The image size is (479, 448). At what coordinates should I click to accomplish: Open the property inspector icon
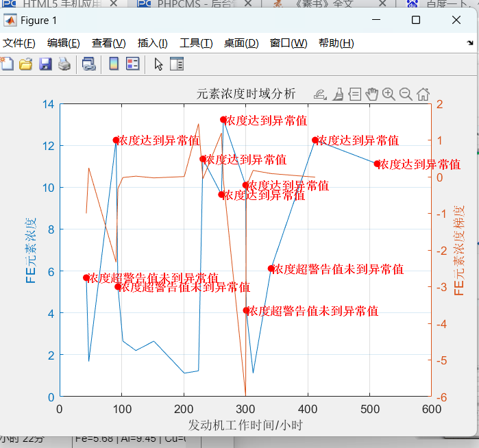[177, 64]
